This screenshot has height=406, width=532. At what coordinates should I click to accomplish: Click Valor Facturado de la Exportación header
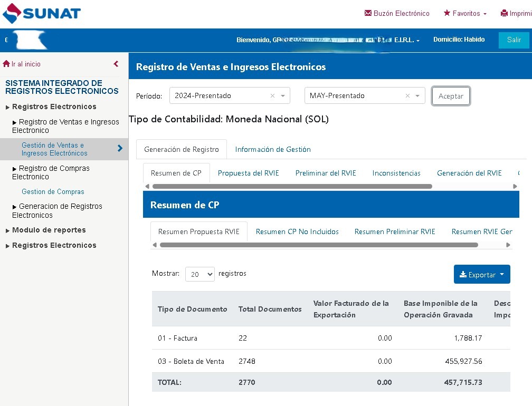pyautogui.click(x=351, y=309)
